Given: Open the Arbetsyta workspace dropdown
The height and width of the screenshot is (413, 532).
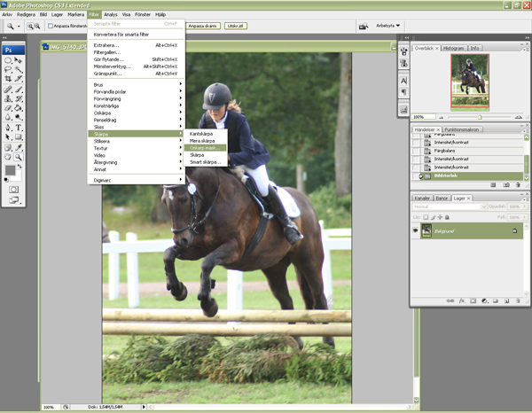Looking at the screenshot, I should [387, 26].
